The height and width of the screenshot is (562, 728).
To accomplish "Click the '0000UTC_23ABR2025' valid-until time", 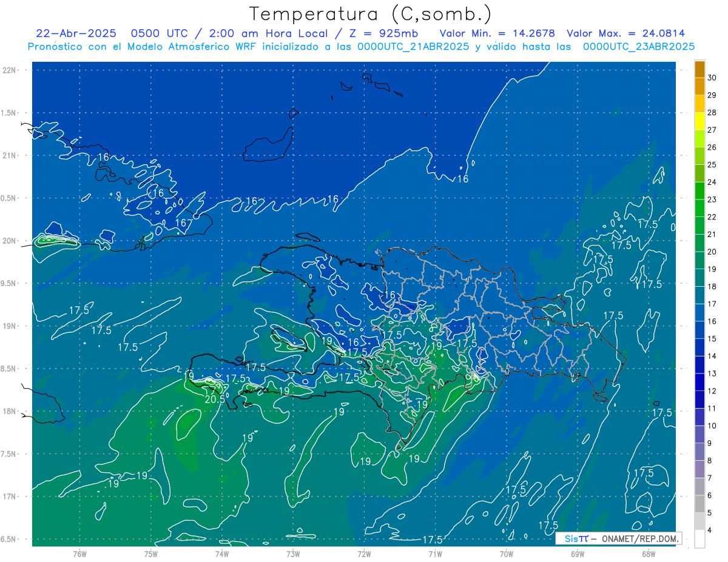I will click(639, 47).
